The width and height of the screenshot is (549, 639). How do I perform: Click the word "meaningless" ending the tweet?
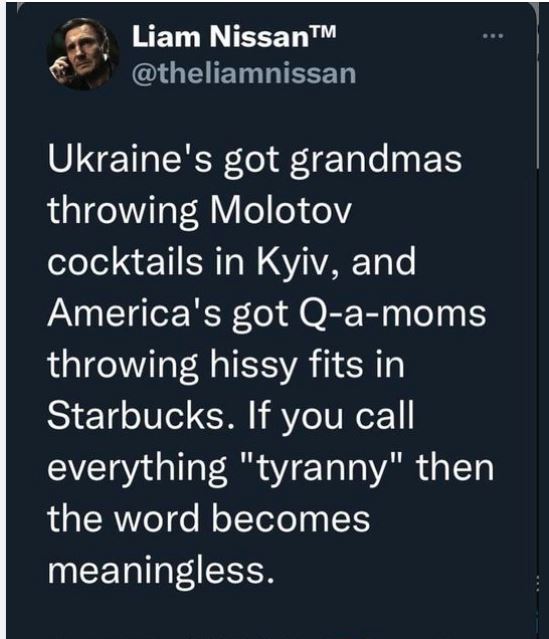pos(159,571)
